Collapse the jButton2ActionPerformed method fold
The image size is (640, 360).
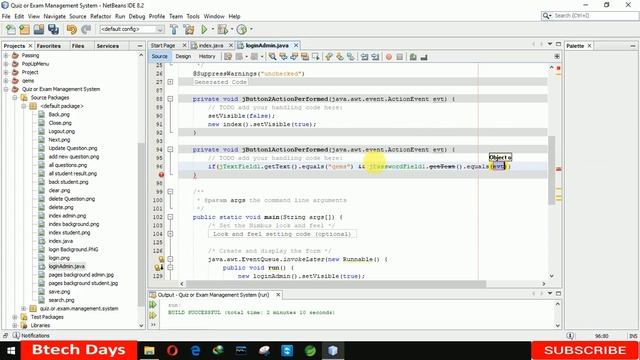pyautogui.click(x=170, y=99)
